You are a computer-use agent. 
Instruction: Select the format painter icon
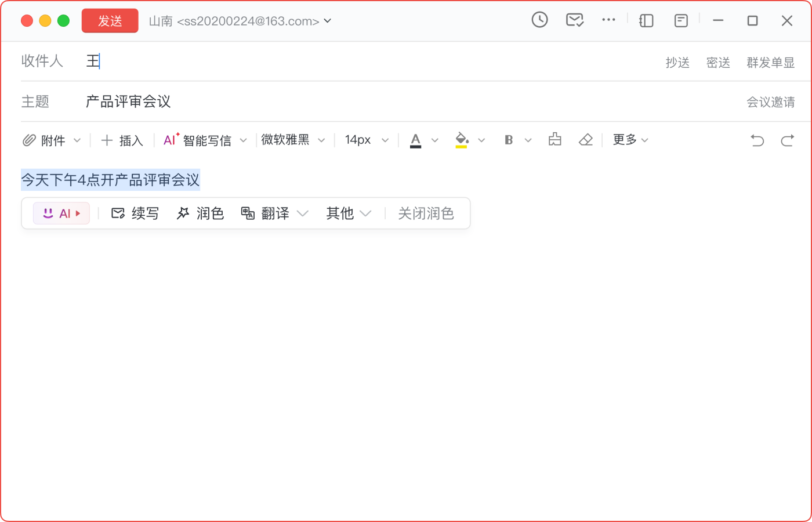554,140
